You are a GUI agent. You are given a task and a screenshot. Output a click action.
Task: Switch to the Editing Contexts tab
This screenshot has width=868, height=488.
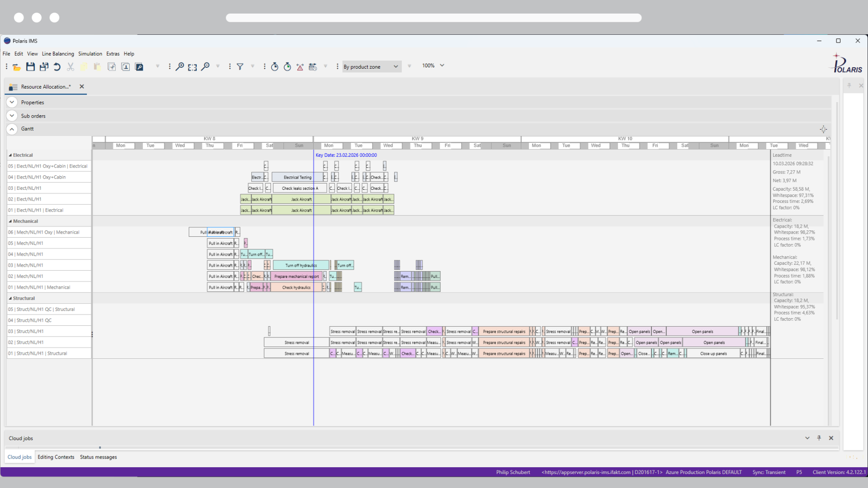coord(56,457)
